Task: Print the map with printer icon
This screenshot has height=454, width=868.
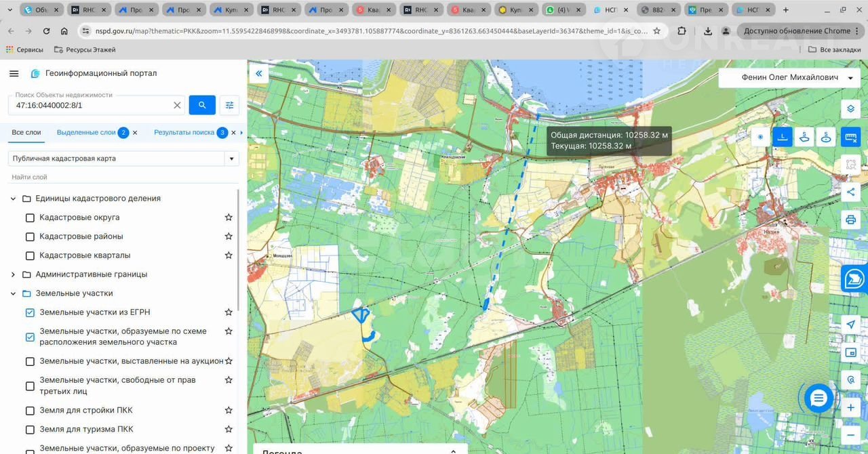Action: (850, 220)
